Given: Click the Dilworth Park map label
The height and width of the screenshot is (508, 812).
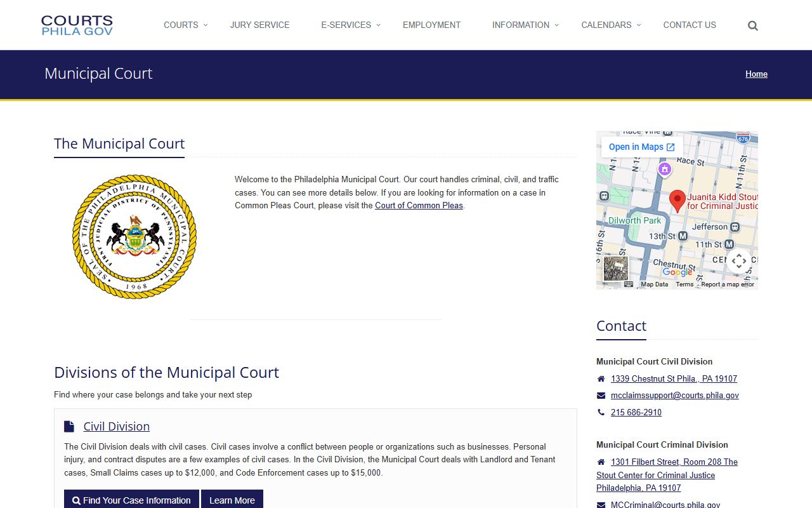Looking at the screenshot, I should (635, 220).
